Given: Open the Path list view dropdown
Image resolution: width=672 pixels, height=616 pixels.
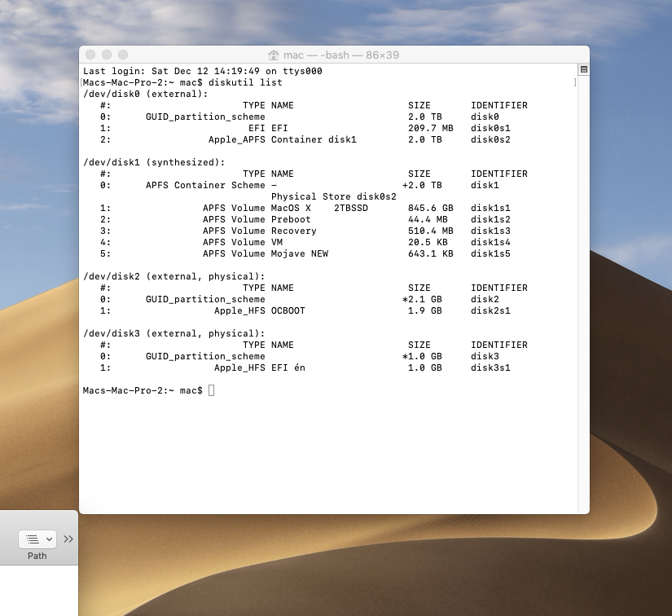Looking at the screenshot, I should pyautogui.click(x=37, y=539).
